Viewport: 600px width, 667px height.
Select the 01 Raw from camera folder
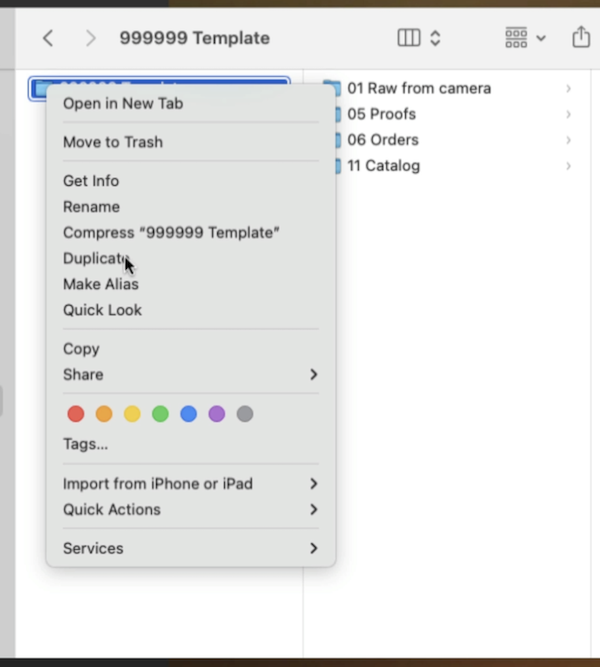click(419, 88)
